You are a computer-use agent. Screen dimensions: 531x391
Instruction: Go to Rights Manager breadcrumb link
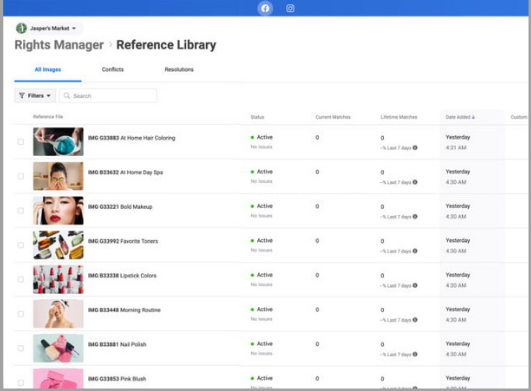point(59,45)
